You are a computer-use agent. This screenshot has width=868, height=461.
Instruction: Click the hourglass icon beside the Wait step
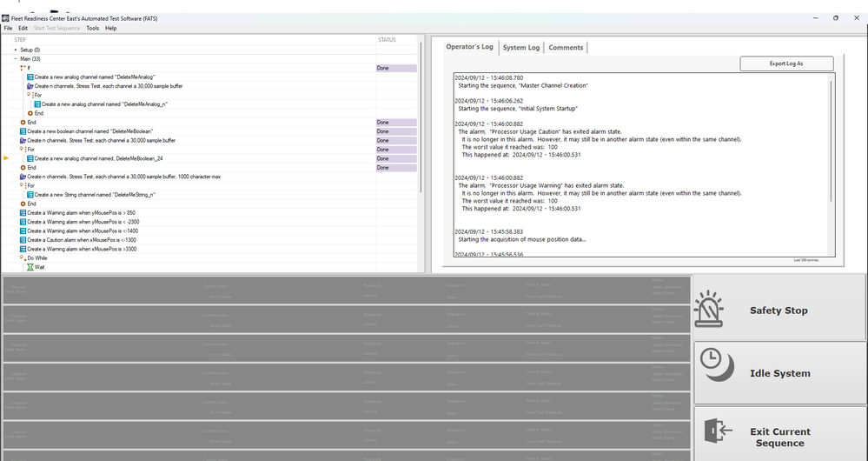click(x=30, y=268)
